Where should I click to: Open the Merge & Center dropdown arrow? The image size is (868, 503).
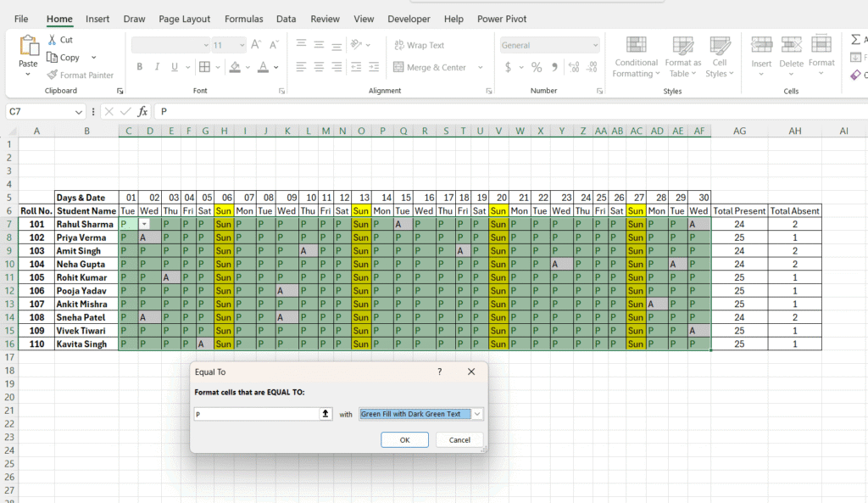point(480,67)
